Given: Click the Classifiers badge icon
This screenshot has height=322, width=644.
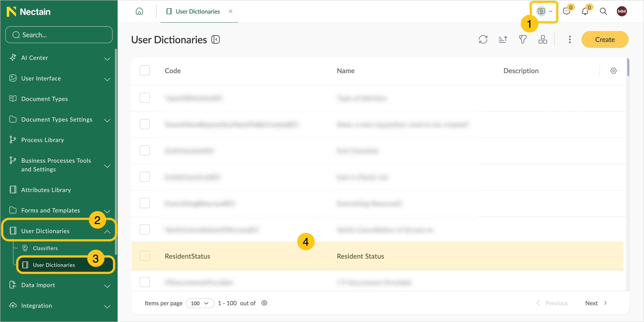Looking at the screenshot, I should tap(25, 248).
